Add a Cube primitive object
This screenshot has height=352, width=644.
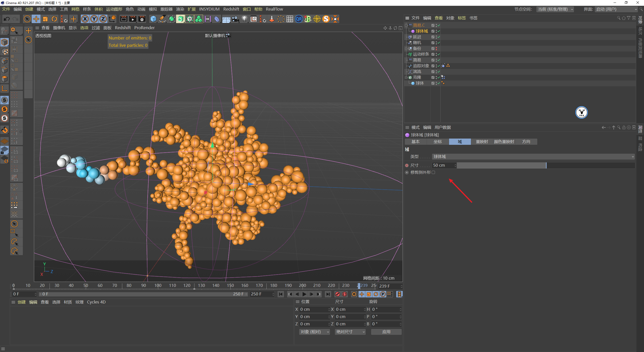point(153,19)
